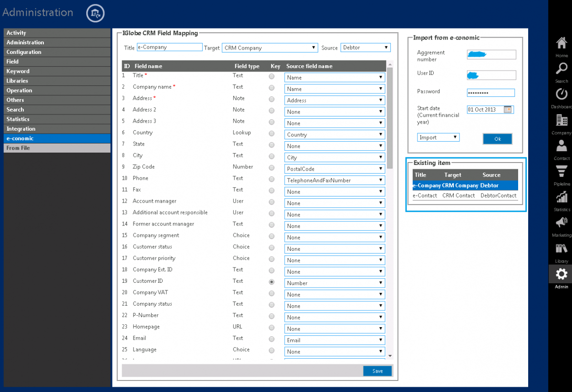Focus the User ID input field
This screenshot has height=392, width=572.
pyautogui.click(x=491, y=75)
